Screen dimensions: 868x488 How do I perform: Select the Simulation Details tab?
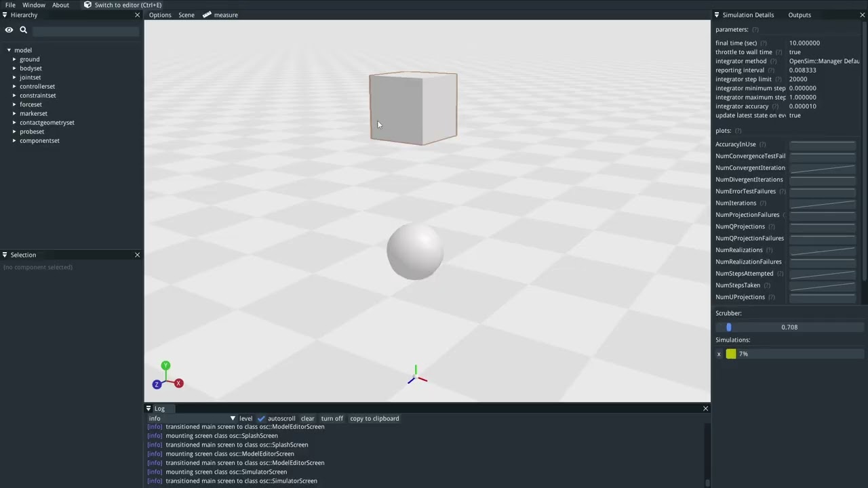point(748,15)
